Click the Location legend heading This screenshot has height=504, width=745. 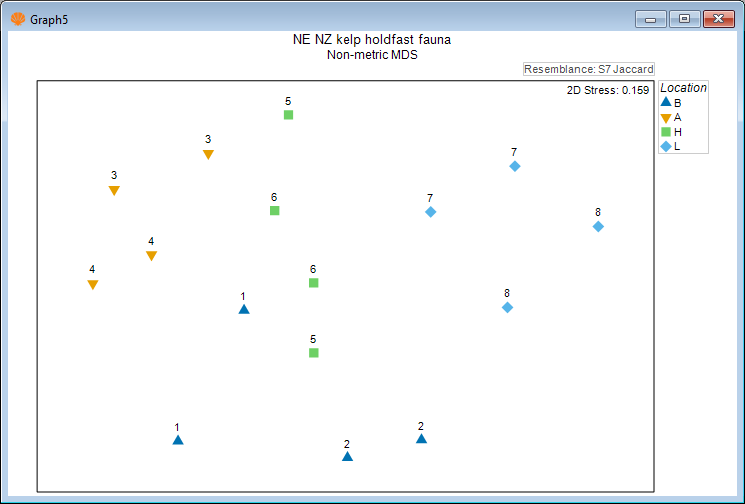point(683,88)
